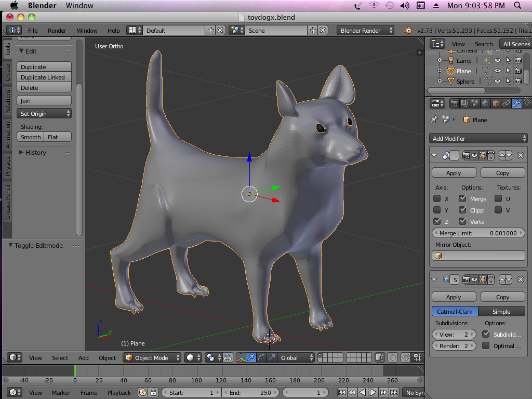Enable the translate manipulator arrow icon

click(251, 357)
